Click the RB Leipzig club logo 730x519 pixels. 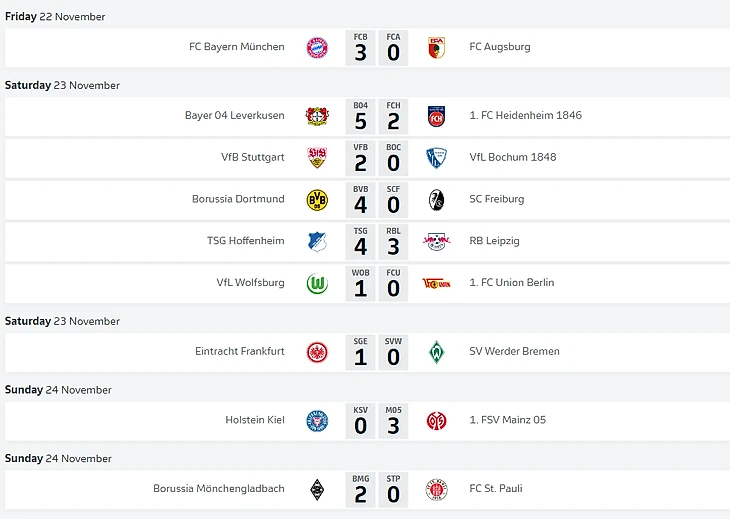tap(436, 241)
